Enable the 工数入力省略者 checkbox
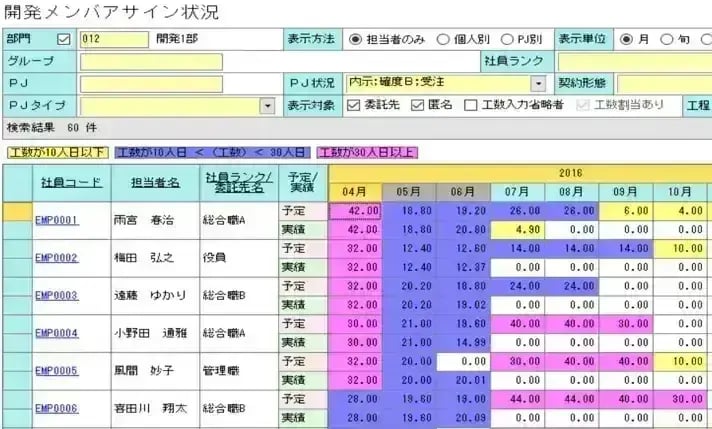This screenshot has height=429, width=712. (471, 105)
